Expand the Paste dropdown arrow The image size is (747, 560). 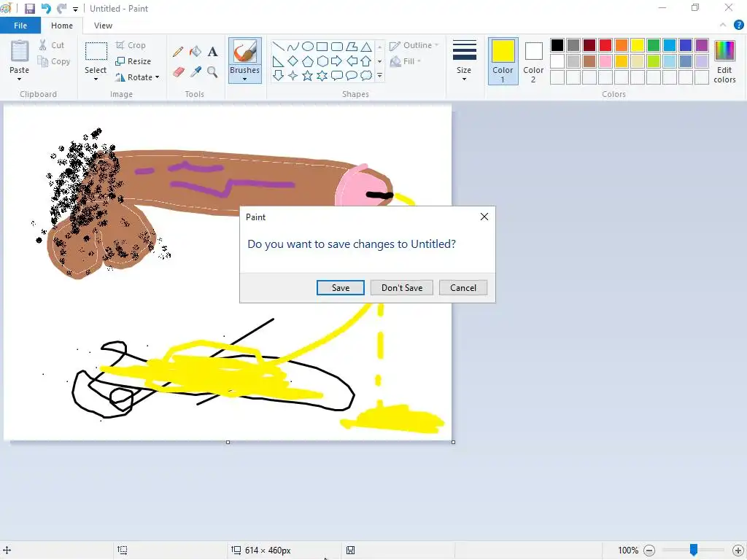tap(20, 79)
